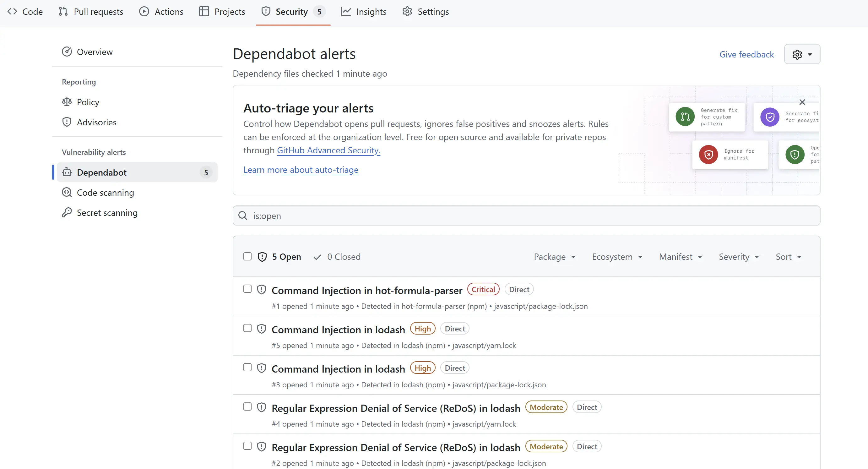Open the Actions tab
The width and height of the screenshot is (868, 469).
(161, 11)
